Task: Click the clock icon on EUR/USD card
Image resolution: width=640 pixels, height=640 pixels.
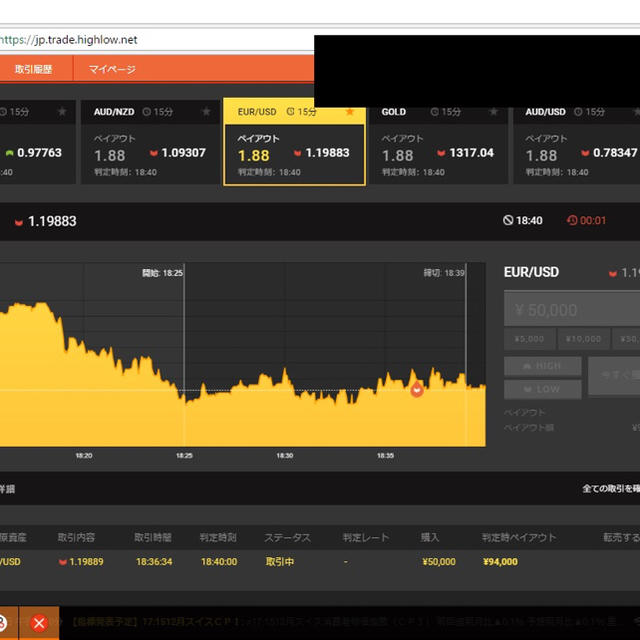Action: coord(291,112)
